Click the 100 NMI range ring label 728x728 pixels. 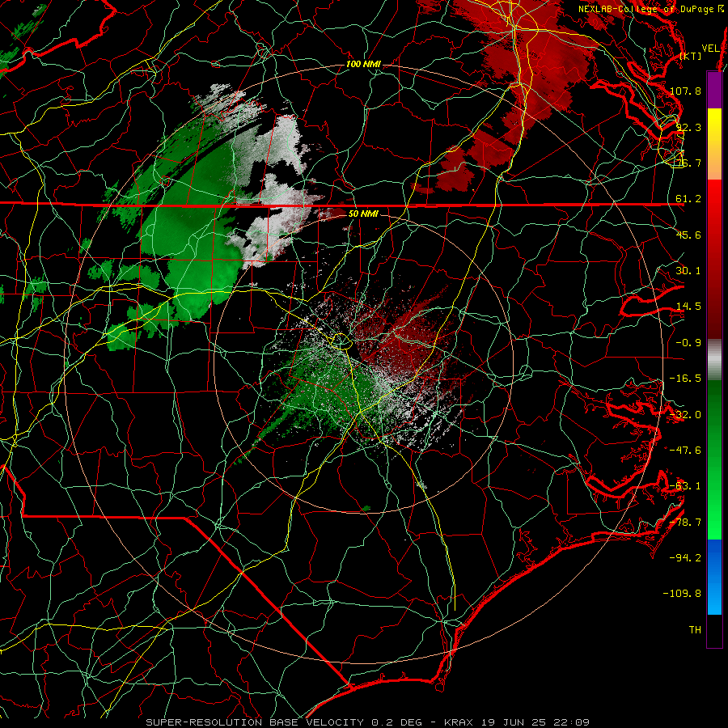(x=363, y=64)
